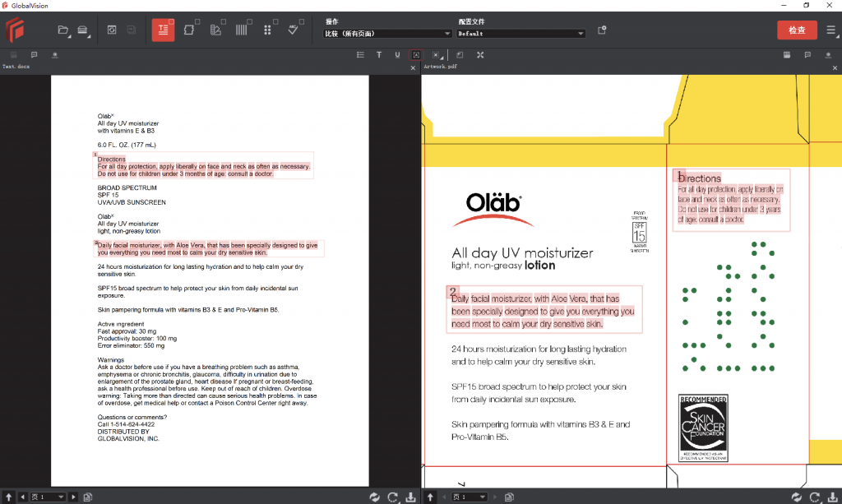Click the red 检查 inspect button
Screen dimensions: 842x504
[x=797, y=30]
